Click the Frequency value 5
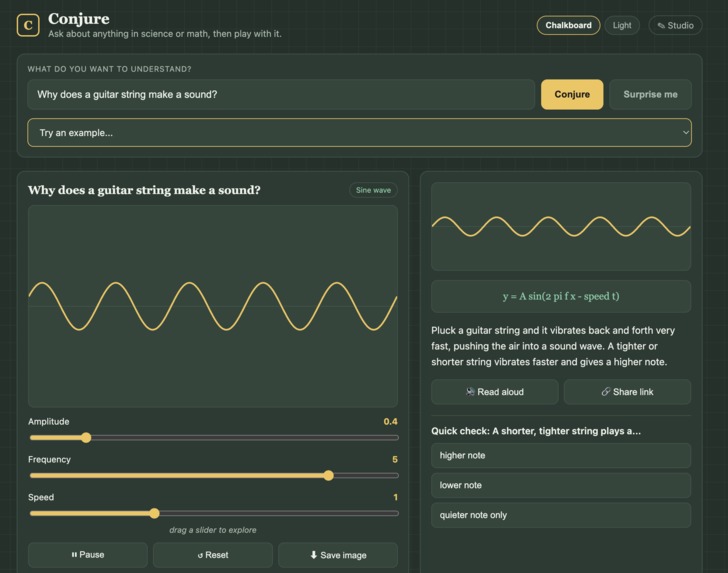The width and height of the screenshot is (728, 573). pos(395,459)
